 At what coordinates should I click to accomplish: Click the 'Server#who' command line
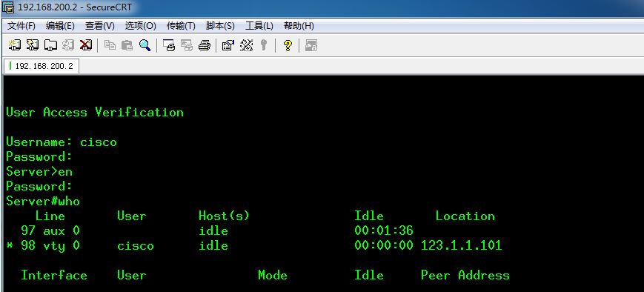pyautogui.click(x=43, y=202)
